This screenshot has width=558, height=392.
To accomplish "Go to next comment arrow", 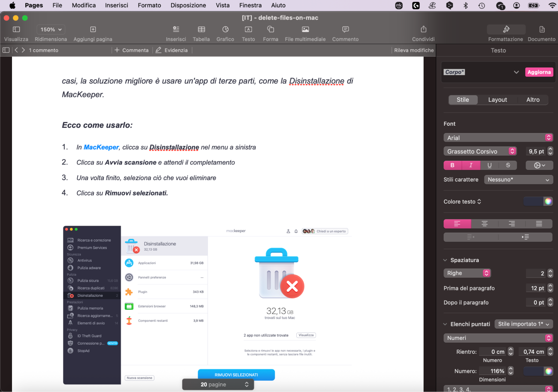I will pos(23,50).
